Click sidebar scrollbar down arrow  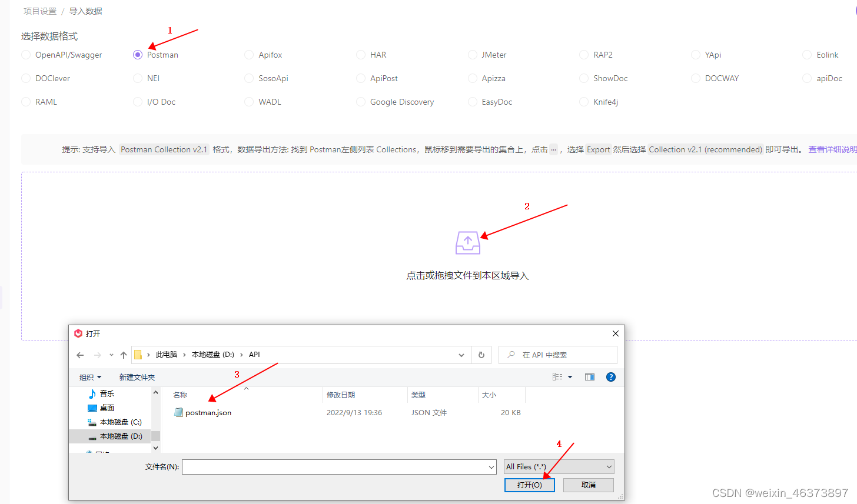[x=156, y=448]
